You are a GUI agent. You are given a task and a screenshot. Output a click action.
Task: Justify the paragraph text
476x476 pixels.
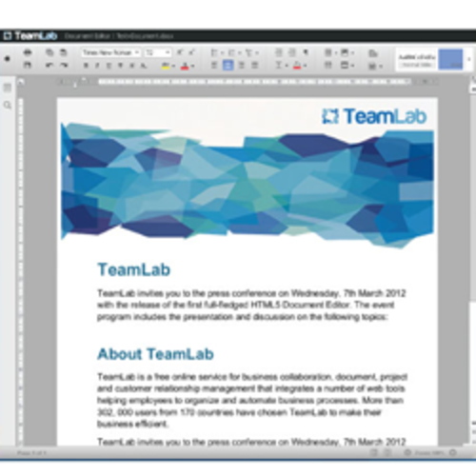tap(254, 66)
